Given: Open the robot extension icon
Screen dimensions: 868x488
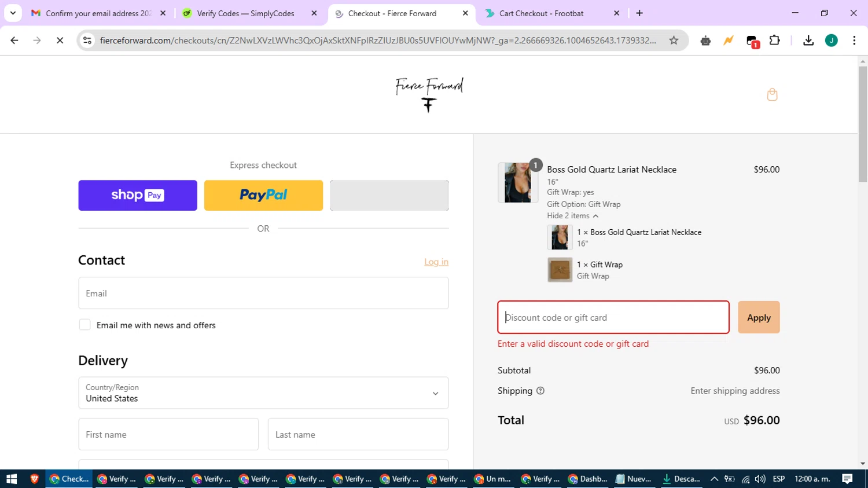Looking at the screenshot, I should [705, 41].
